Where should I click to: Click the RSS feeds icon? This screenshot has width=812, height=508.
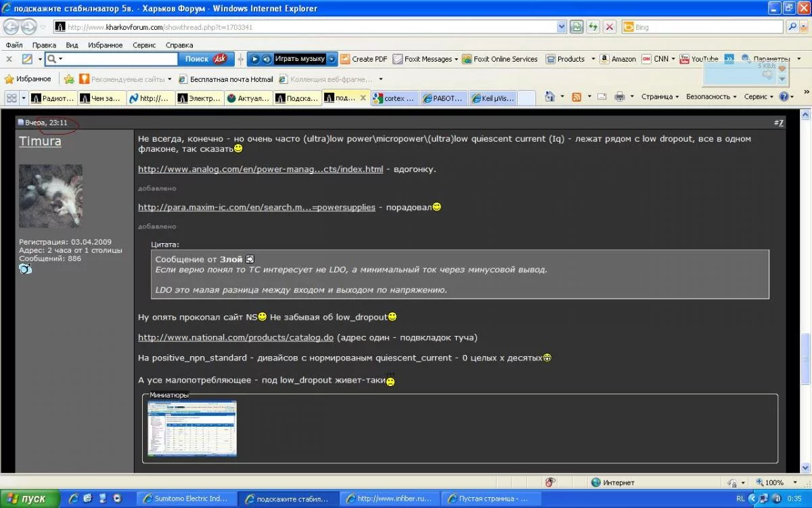coord(577,97)
